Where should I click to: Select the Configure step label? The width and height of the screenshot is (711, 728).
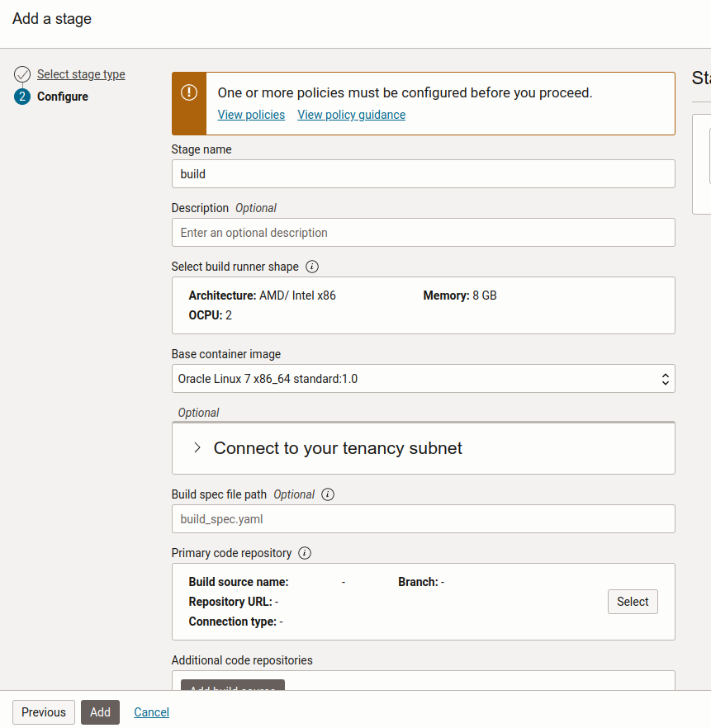[62, 97]
